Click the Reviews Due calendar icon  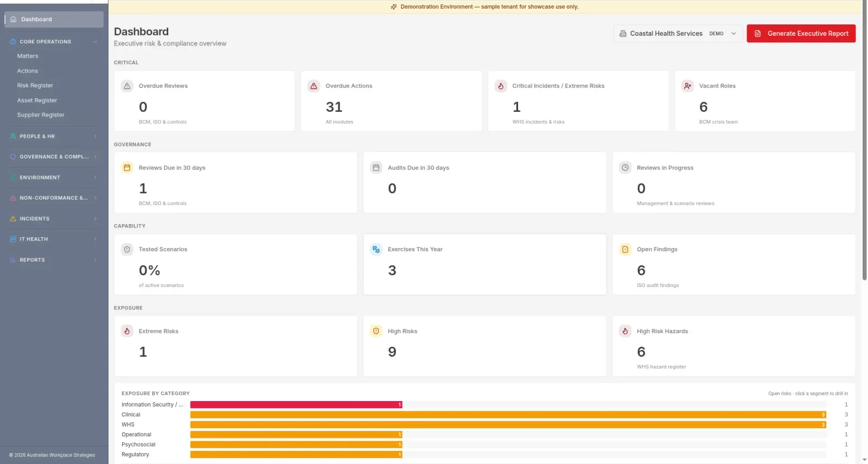(x=127, y=168)
